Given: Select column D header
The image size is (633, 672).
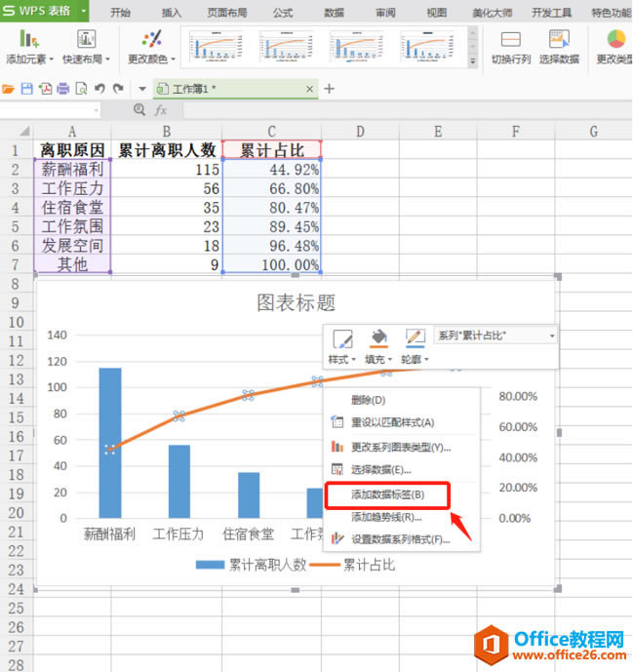Looking at the screenshot, I should [x=360, y=131].
